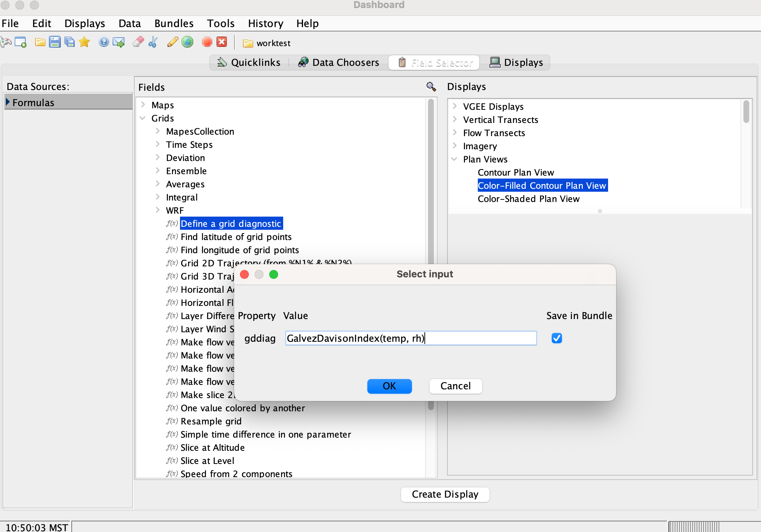Click the green globe toolbar icon
This screenshot has height=532, width=761.
(x=187, y=42)
